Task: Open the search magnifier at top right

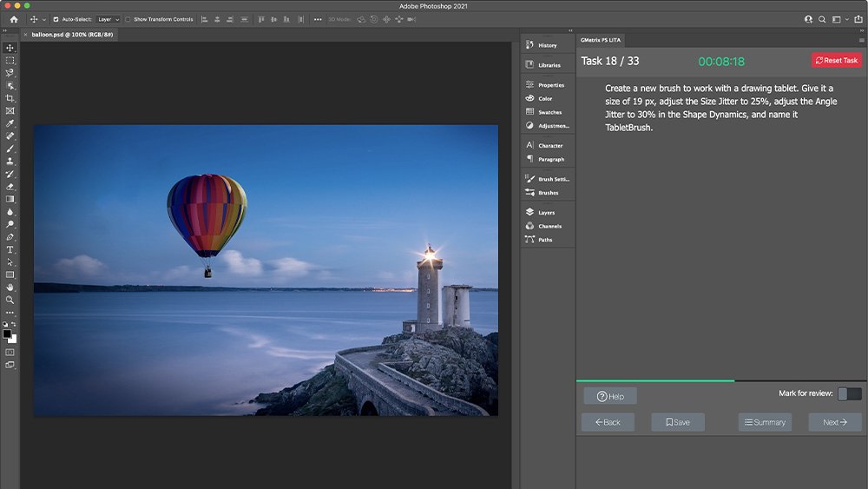Action: [x=822, y=19]
